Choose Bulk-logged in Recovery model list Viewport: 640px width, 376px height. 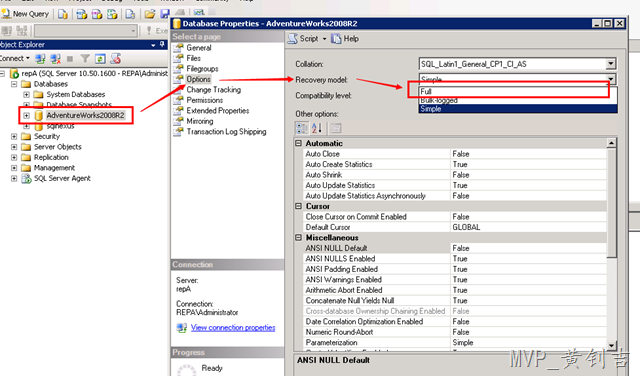coord(518,100)
